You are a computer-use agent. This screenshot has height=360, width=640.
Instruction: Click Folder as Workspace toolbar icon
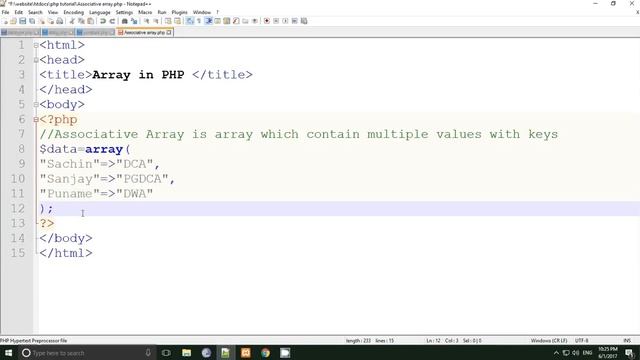245,21
